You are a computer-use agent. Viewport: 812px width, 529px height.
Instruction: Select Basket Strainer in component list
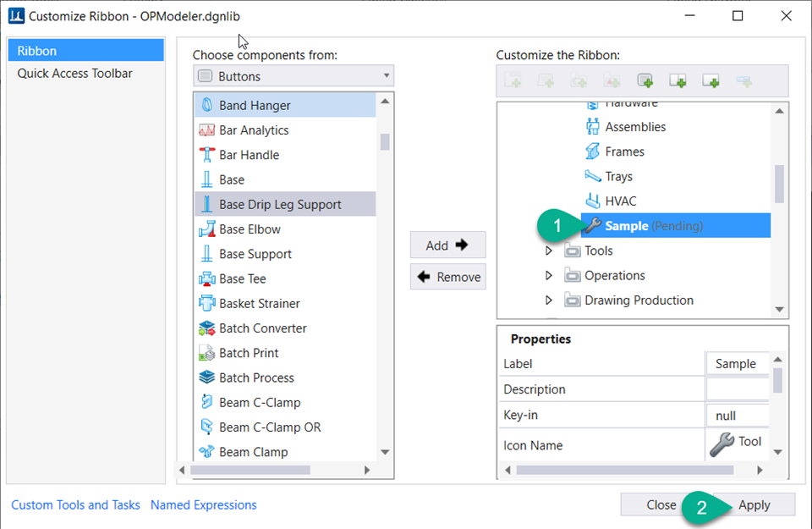pyautogui.click(x=285, y=304)
